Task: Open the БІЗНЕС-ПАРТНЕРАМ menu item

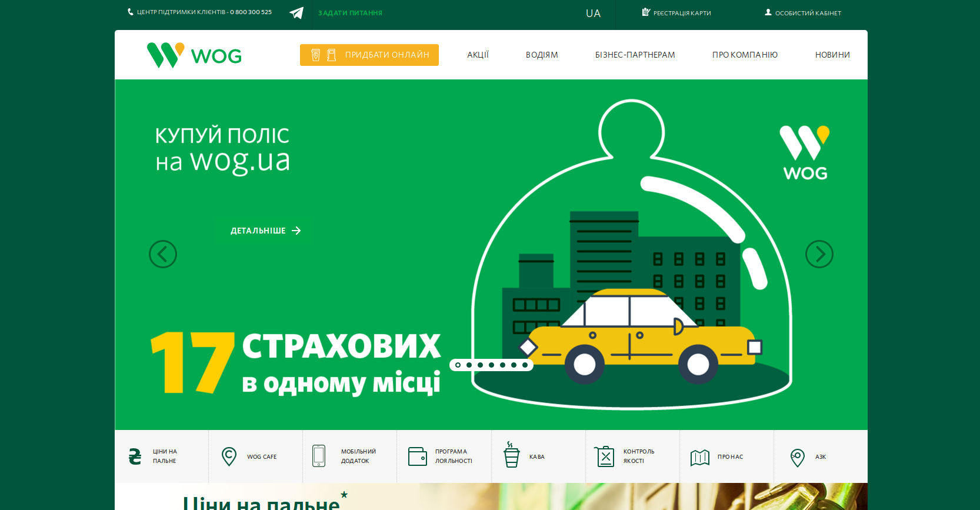Action: (635, 55)
